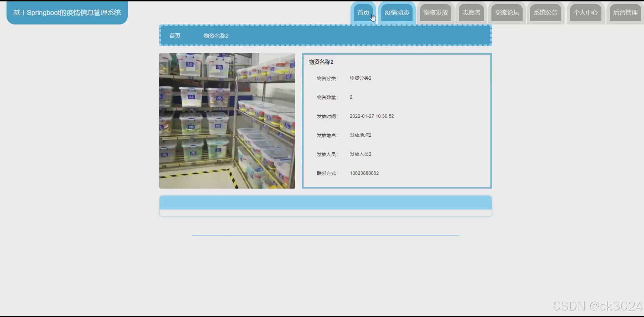
Task: Click the 发放地点2 location value
Action: point(360,135)
